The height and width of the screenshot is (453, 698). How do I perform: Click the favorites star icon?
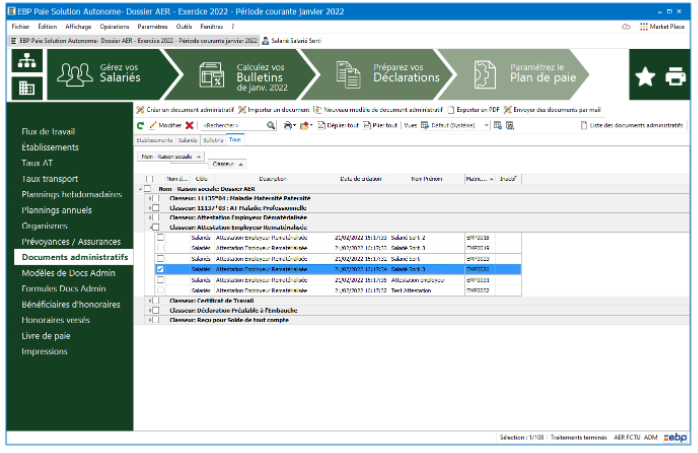[x=645, y=77]
